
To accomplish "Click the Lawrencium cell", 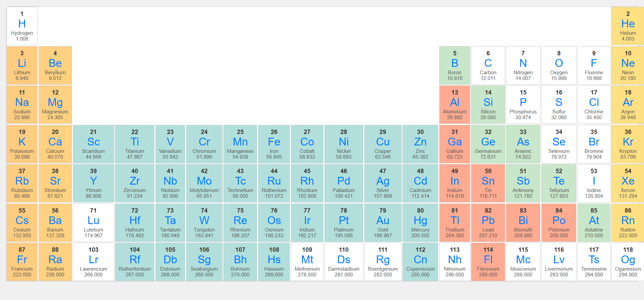I will point(93,262).
